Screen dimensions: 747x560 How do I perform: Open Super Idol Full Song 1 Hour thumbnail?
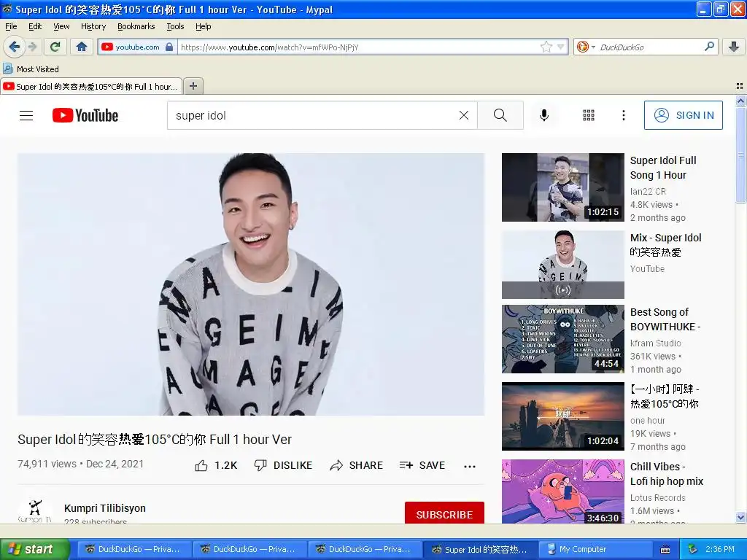562,187
